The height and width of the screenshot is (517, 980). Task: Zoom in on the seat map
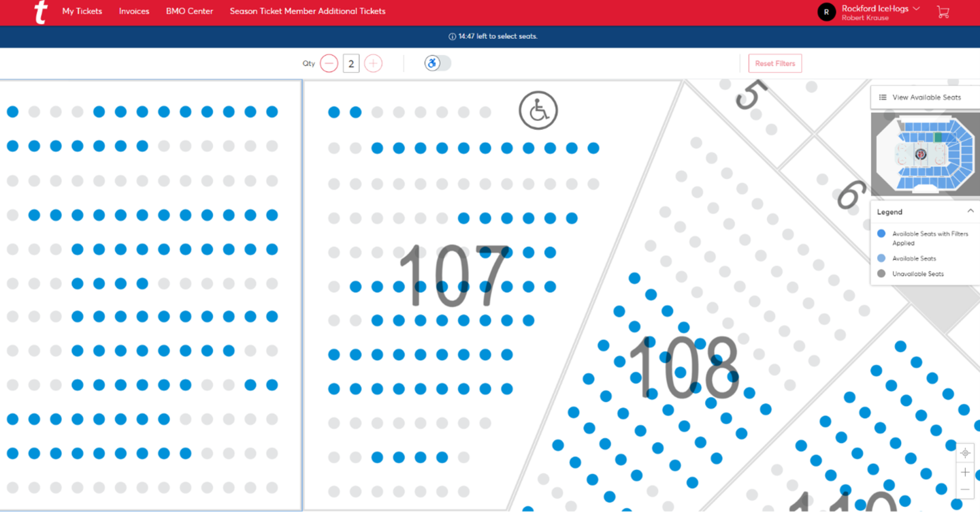(x=965, y=472)
